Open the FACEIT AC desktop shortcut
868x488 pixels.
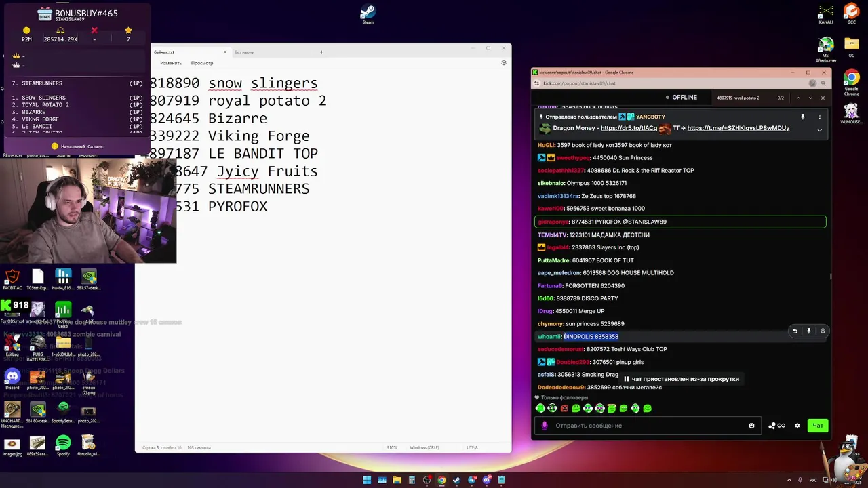12,280
